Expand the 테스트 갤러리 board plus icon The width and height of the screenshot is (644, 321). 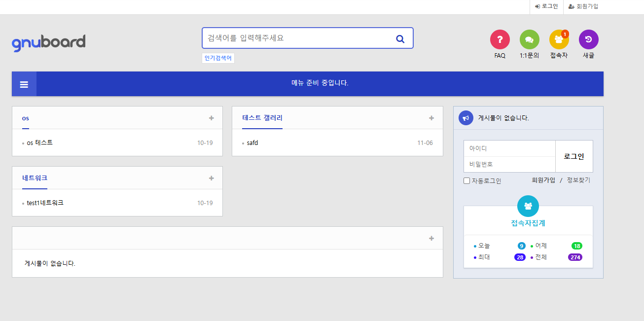coord(431,118)
